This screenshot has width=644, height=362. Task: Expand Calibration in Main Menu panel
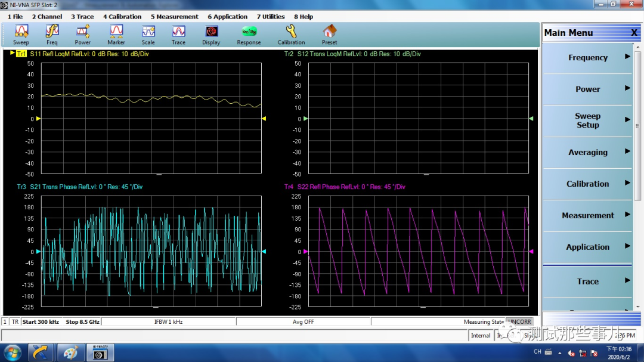(x=588, y=184)
